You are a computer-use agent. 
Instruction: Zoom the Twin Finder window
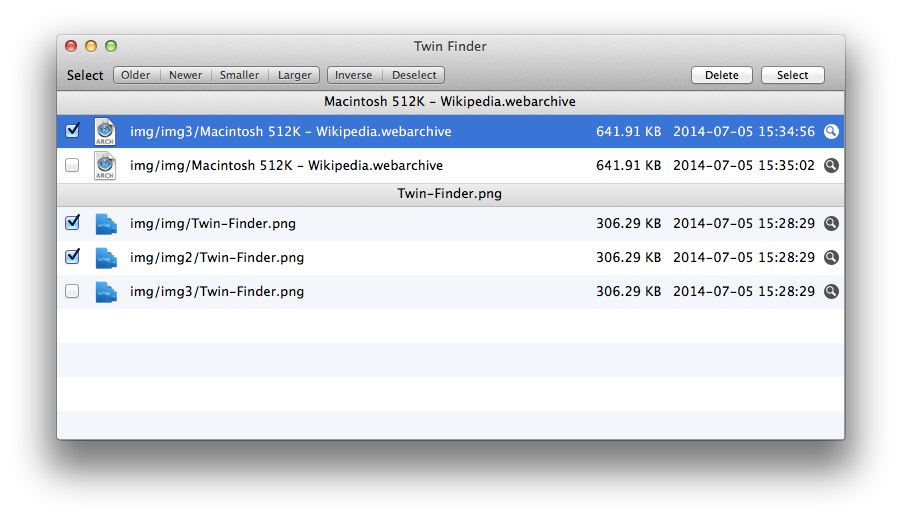(111, 47)
